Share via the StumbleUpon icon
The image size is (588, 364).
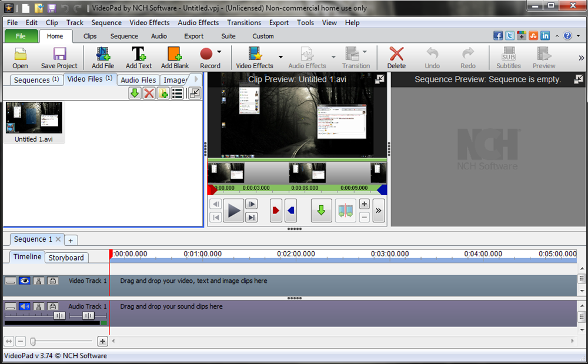point(533,36)
